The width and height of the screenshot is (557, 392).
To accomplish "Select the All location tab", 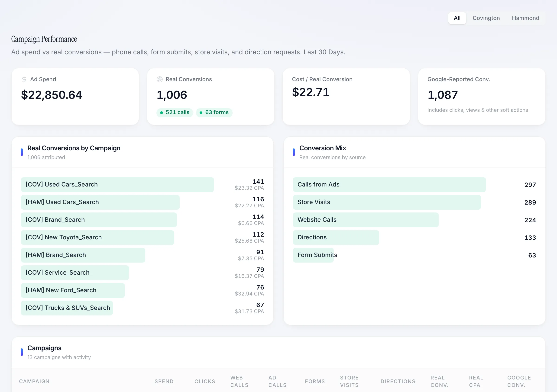I will pos(457,18).
